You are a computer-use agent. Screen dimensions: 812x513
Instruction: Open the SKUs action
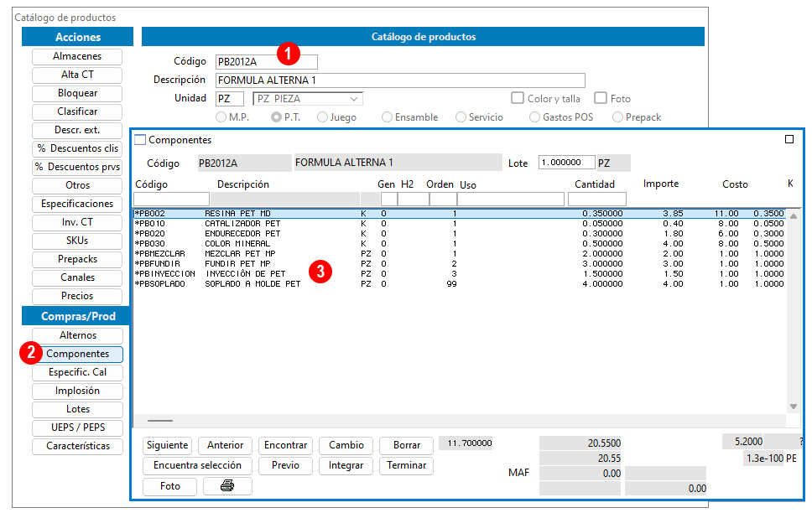point(77,241)
